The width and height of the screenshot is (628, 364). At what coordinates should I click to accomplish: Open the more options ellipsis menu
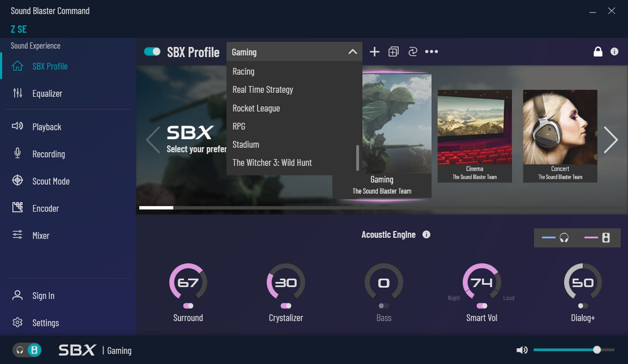[x=431, y=52]
